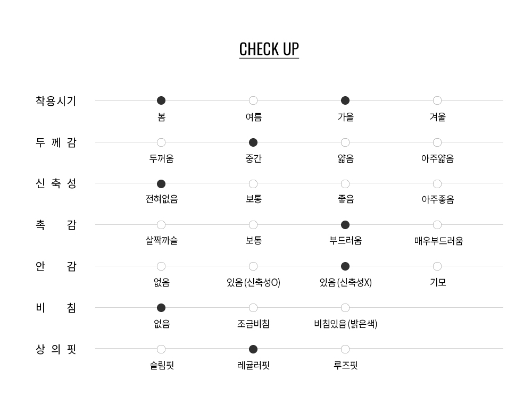This screenshot has height=413, width=532.
Task: Choose 아주얇음 thickness radio dot
Action: [437, 142]
